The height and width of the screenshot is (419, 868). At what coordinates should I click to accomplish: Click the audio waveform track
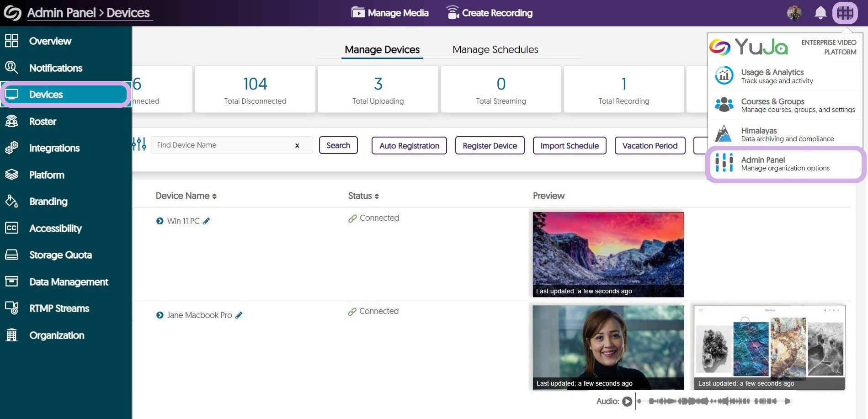713,402
